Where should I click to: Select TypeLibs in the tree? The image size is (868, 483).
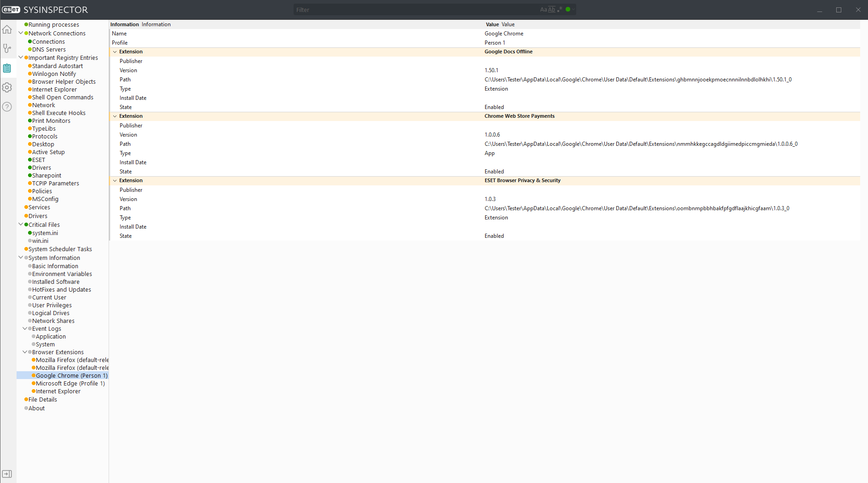click(x=44, y=129)
